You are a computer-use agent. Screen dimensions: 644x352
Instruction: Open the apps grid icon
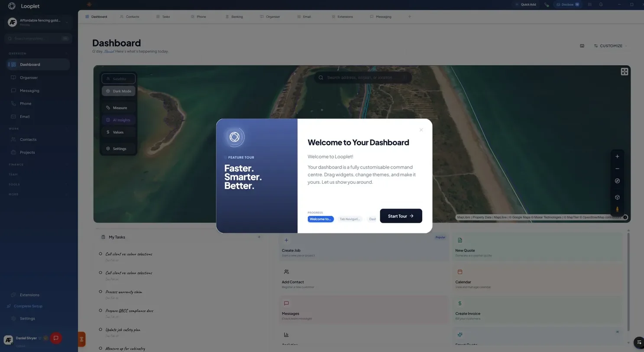(x=589, y=4)
